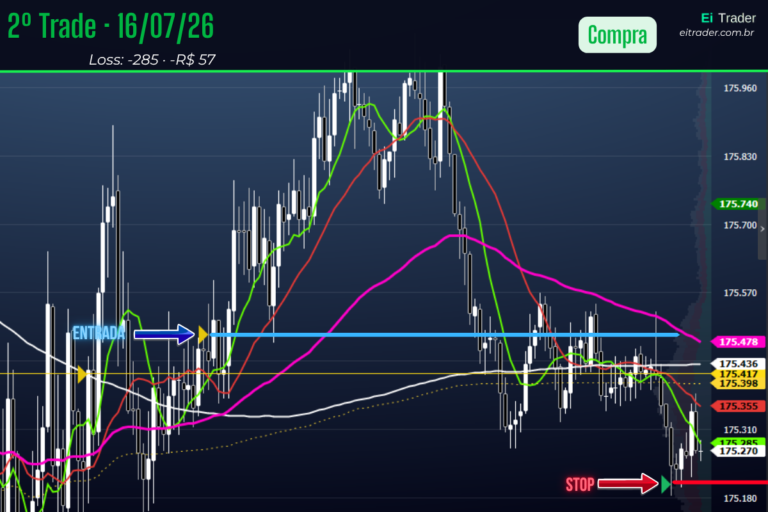Viewport: 768px width, 512px height.
Task: Select the green stop marker triangle on red line
Action: (x=666, y=484)
